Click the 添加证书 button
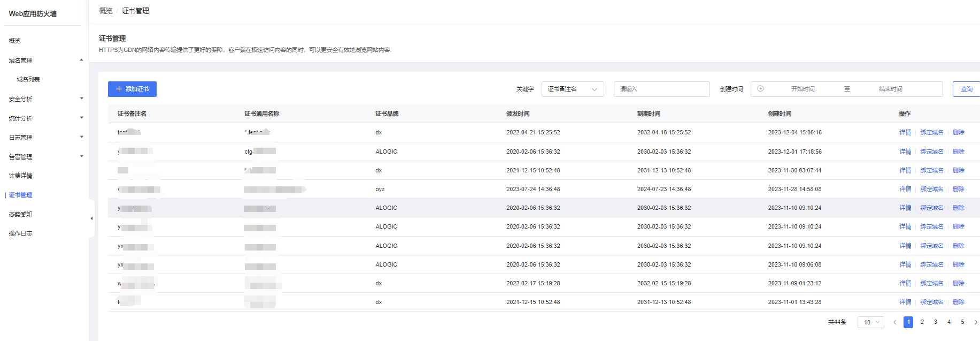This screenshot has width=980, height=341. pyautogui.click(x=132, y=89)
